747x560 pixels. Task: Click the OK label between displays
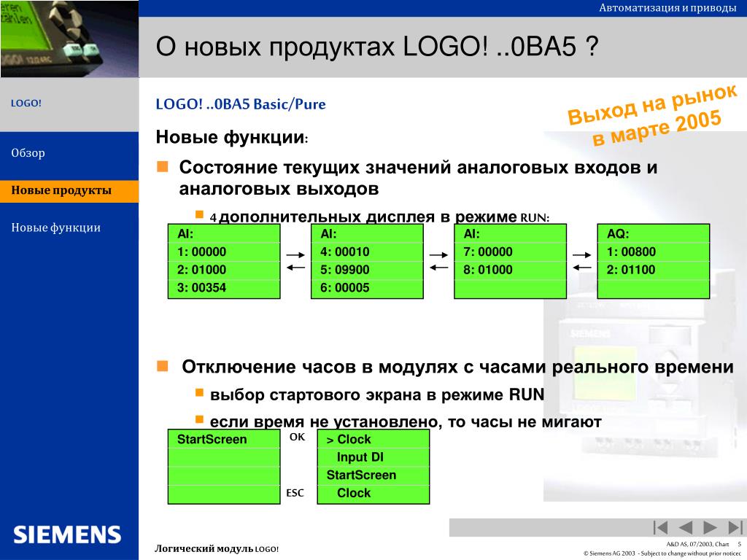click(298, 437)
